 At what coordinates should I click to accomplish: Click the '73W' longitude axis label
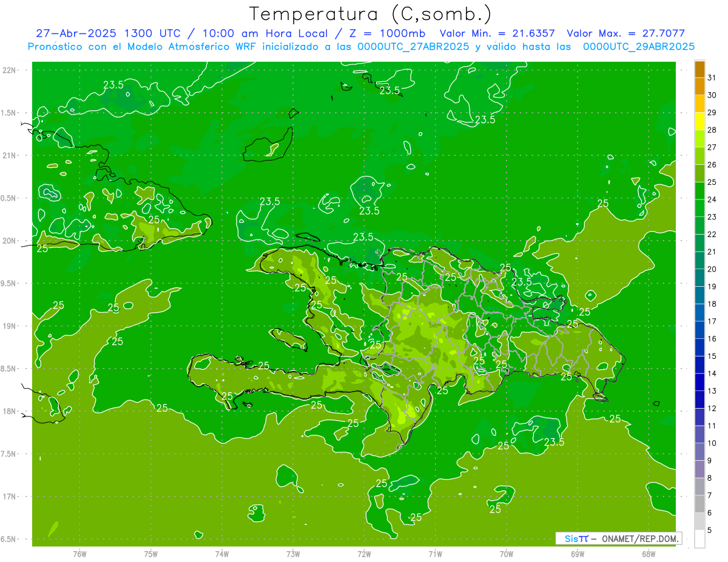pos(293,554)
